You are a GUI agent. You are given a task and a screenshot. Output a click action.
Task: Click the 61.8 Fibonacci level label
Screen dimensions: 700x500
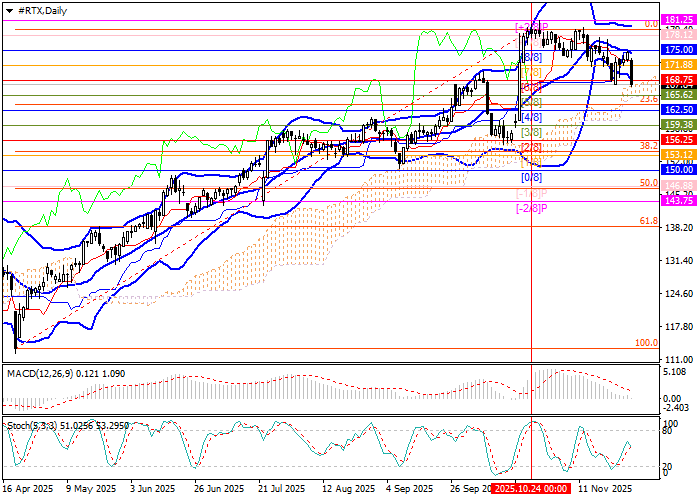(648, 220)
